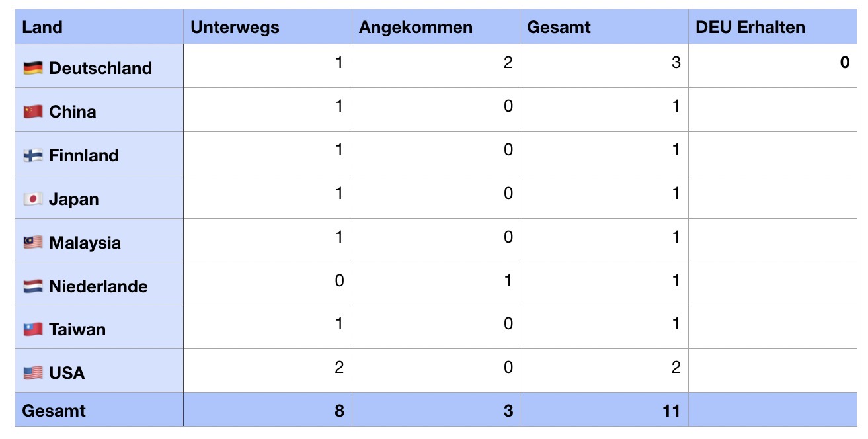Click the China flag icon

click(33, 112)
